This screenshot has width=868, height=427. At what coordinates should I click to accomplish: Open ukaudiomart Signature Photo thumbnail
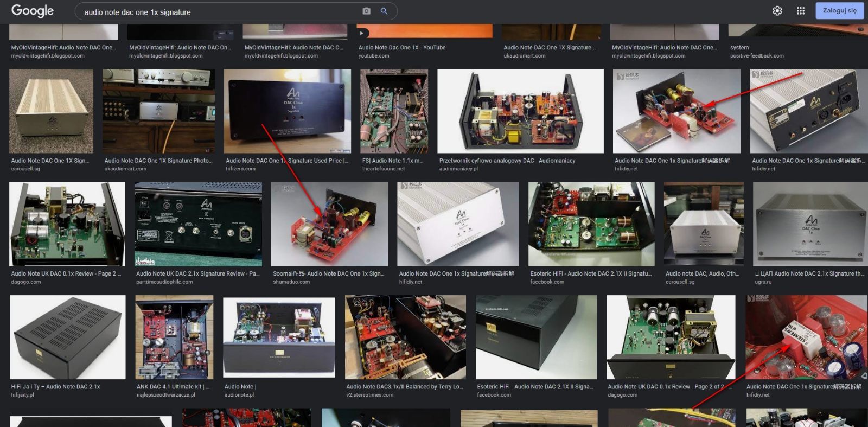click(158, 111)
